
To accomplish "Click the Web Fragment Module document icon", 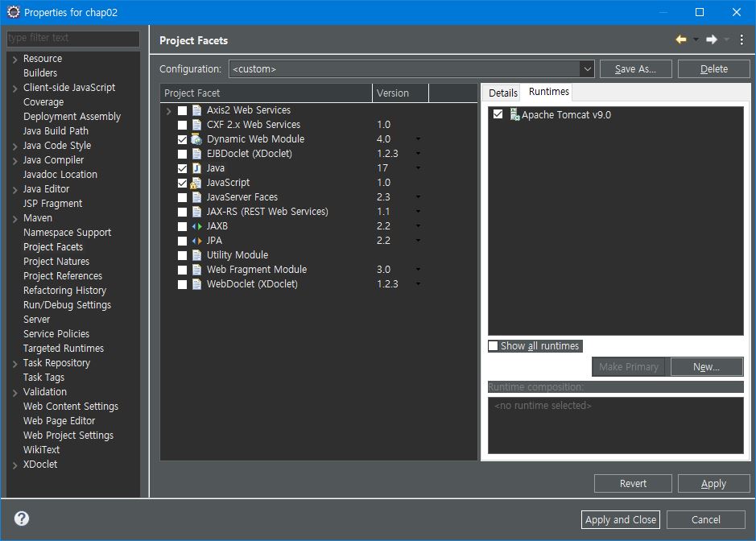I will point(196,270).
